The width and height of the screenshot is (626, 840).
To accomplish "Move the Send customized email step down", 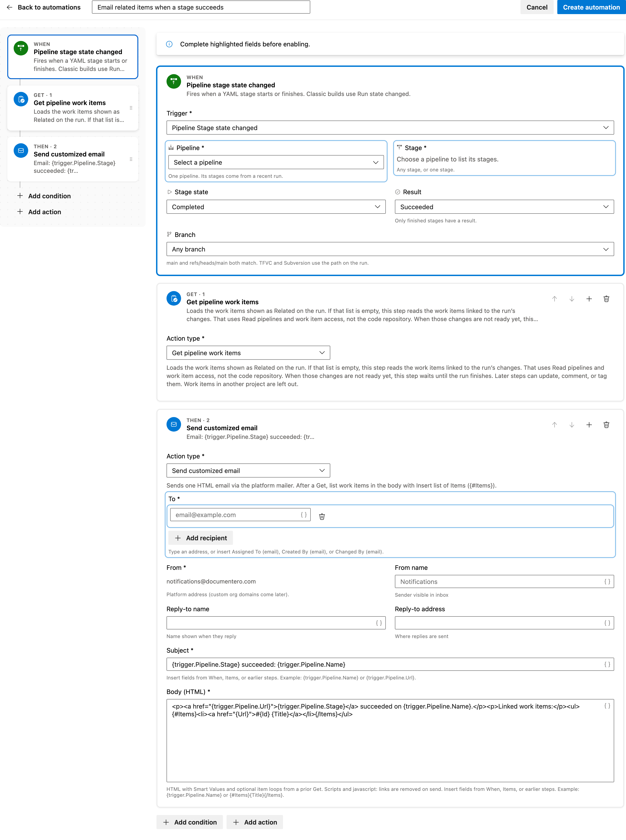I will [x=572, y=425].
